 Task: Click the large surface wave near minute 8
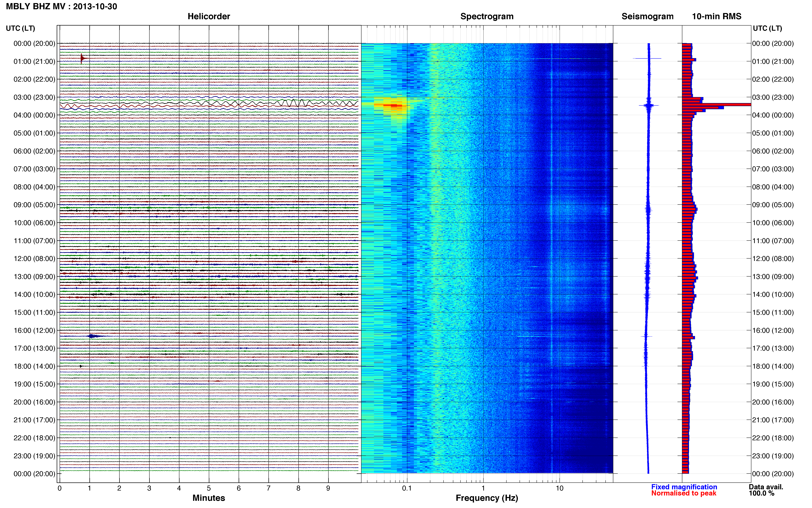click(x=294, y=103)
